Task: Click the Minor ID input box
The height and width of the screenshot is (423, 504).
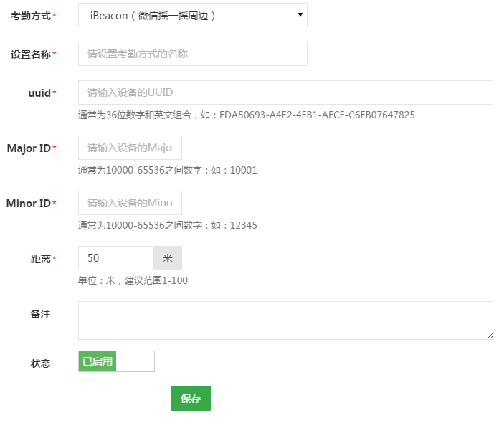Action: point(130,203)
